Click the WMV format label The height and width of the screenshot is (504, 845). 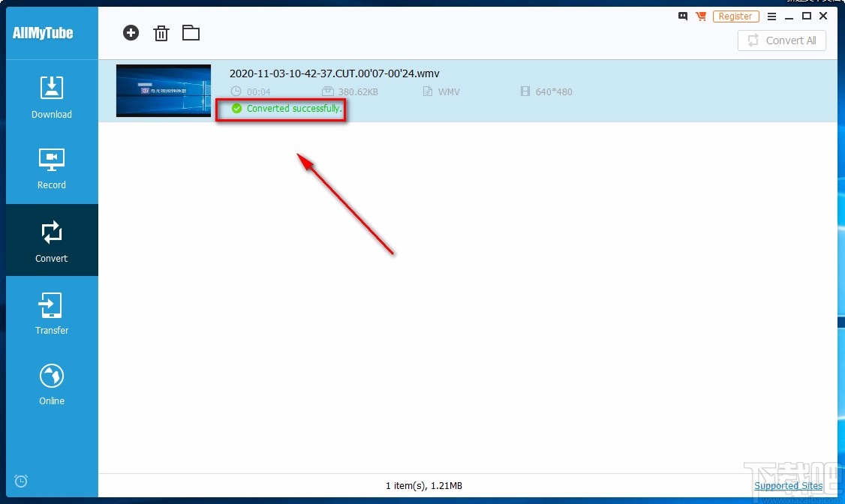pyautogui.click(x=448, y=91)
